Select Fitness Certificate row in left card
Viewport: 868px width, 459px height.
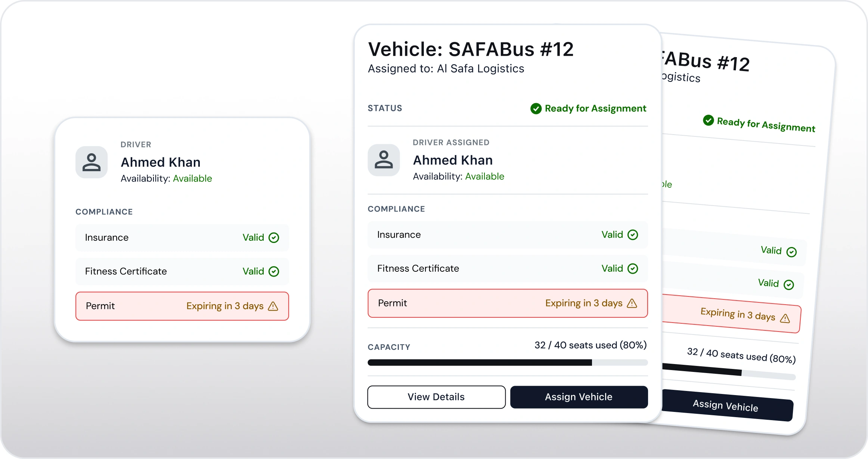point(182,271)
